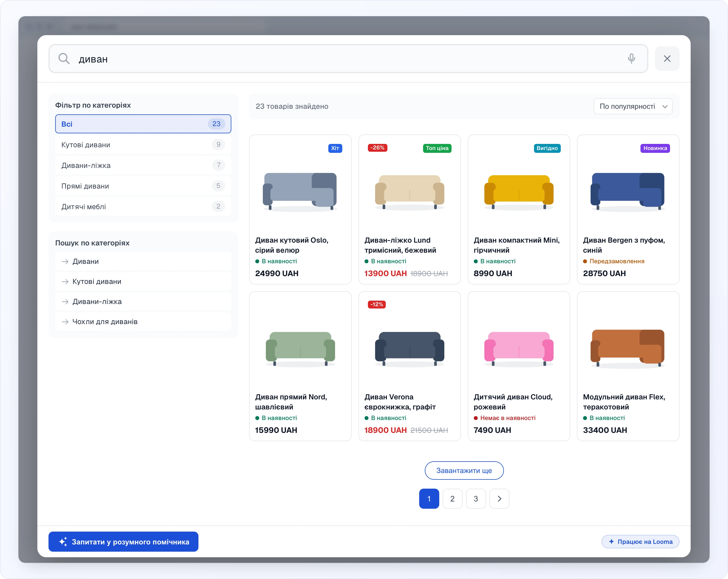Viewport: 728px width, 579px height.
Task: Click the current page 1 button
Action: [x=429, y=499]
